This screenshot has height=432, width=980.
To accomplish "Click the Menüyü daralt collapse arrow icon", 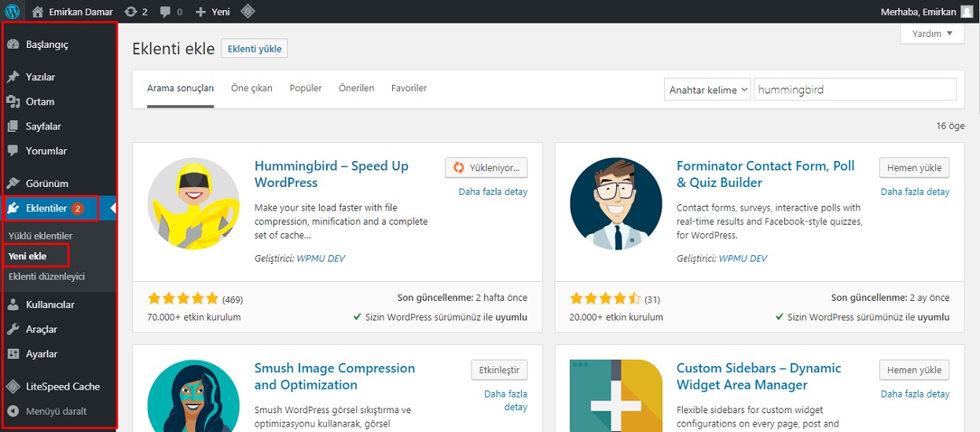I will click(x=13, y=411).
